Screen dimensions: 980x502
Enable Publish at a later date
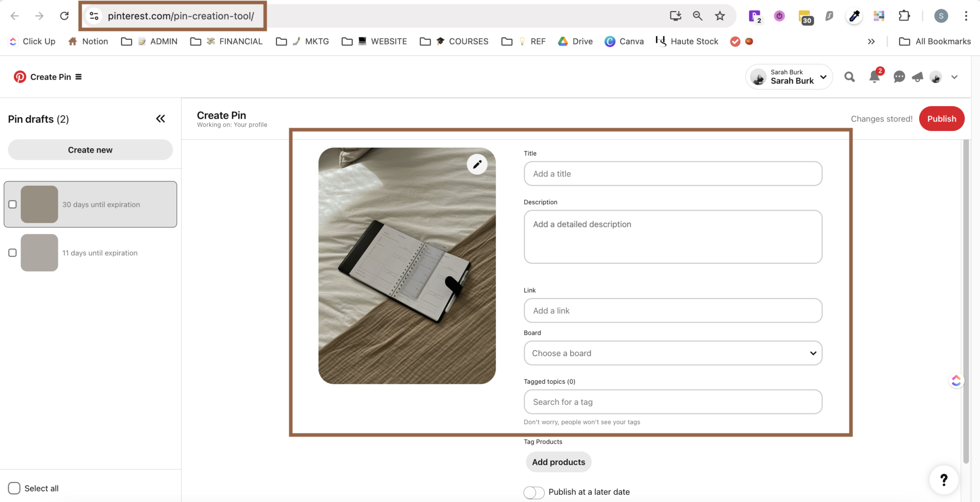(x=533, y=492)
